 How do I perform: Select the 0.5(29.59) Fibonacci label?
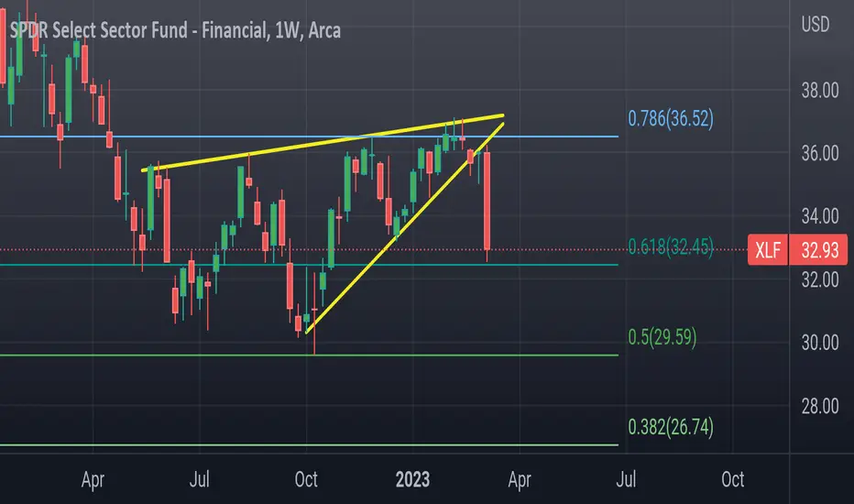(x=662, y=336)
